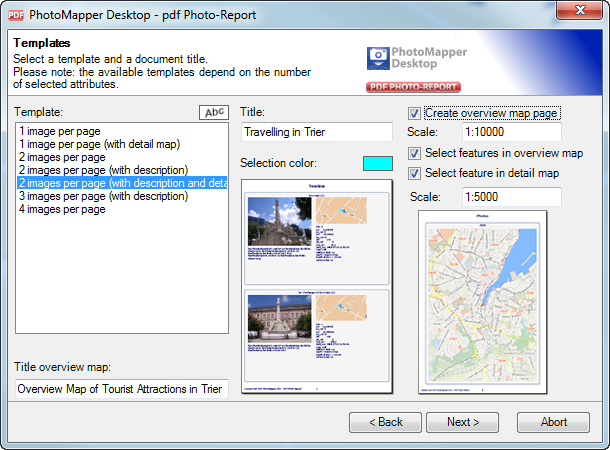Edit the detail map scale 1:5000 field
610x450 pixels.
tap(511, 197)
